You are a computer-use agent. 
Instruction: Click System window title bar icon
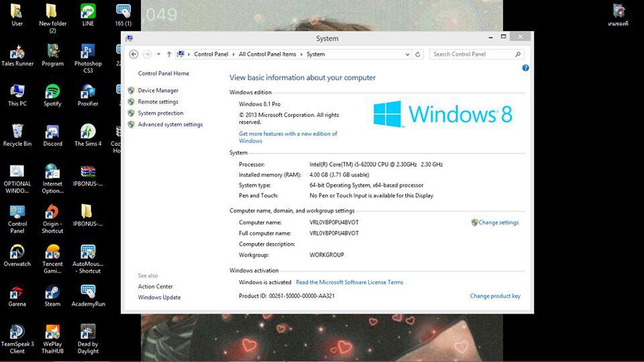tap(129, 38)
